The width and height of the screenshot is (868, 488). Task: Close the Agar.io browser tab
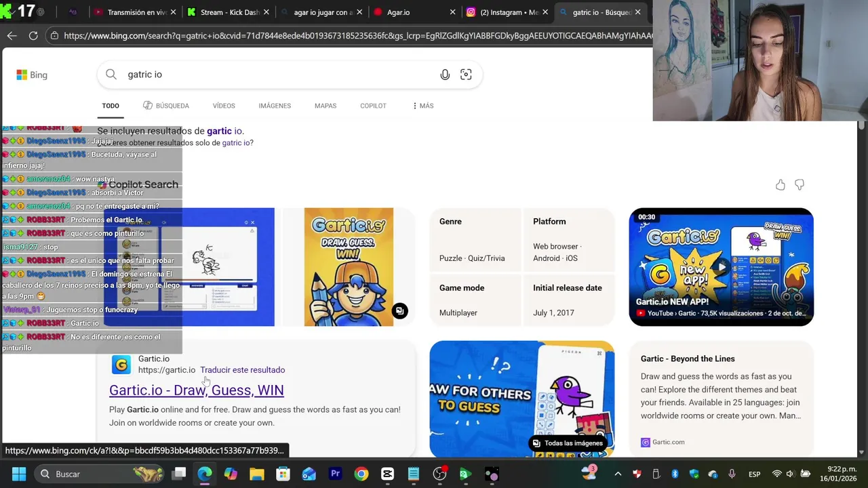coord(452,12)
